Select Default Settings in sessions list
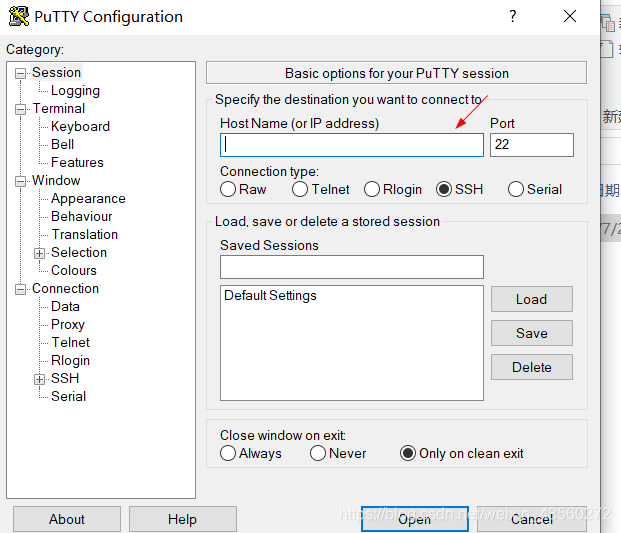The image size is (621, 533). click(270, 295)
